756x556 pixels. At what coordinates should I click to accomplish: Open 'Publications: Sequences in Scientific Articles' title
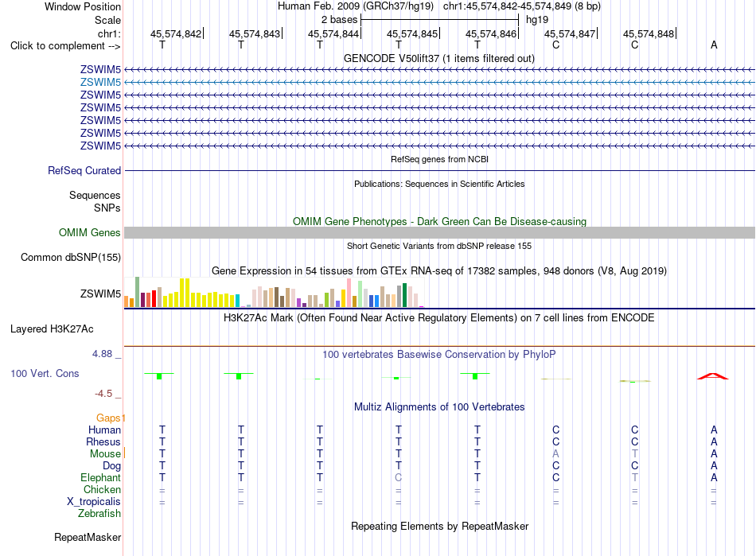pos(439,184)
